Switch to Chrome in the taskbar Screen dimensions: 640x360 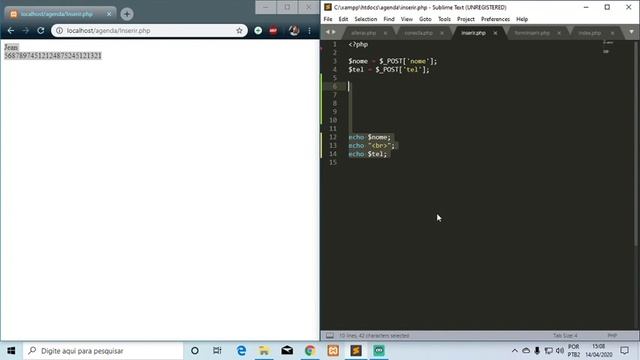tap(310, 351)
